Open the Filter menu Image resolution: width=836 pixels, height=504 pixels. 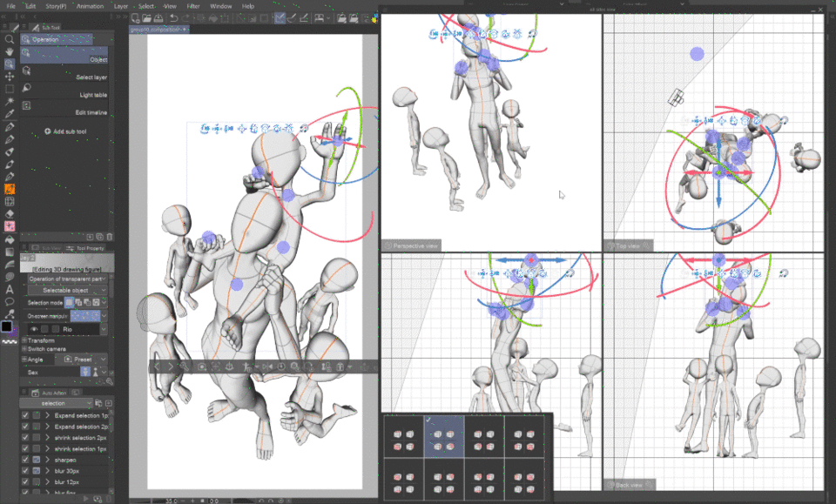coord(193,6)
